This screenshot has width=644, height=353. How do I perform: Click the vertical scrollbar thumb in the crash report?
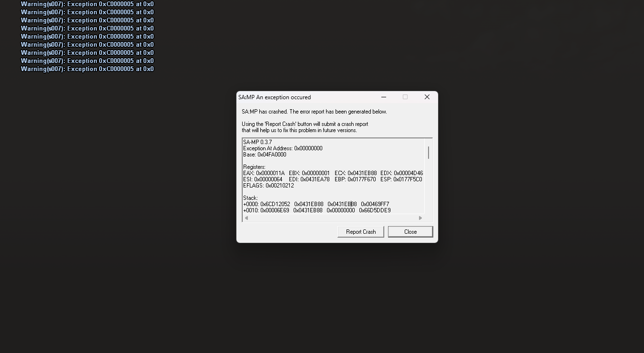pos(429,153)
